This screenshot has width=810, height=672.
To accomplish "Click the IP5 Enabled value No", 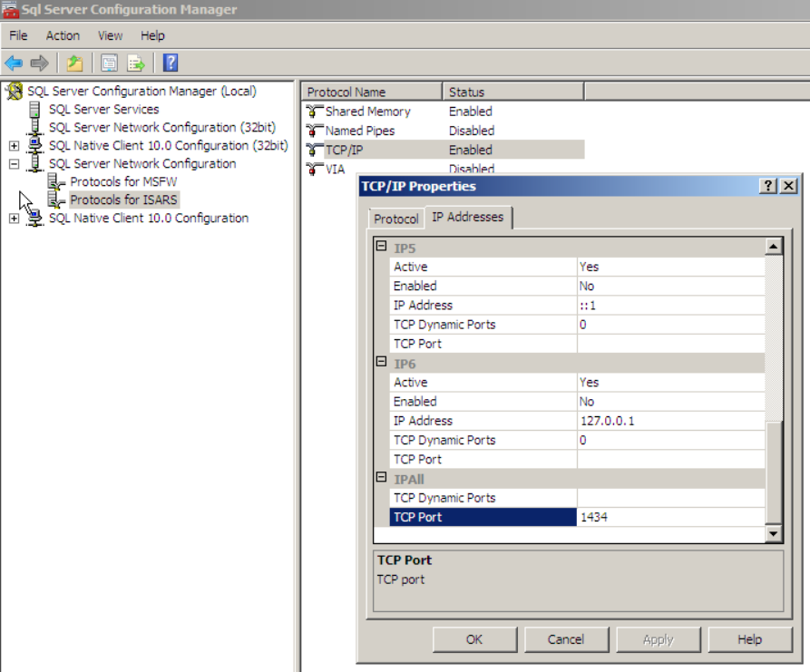I will pyautogui.click(x=670, y=287).
